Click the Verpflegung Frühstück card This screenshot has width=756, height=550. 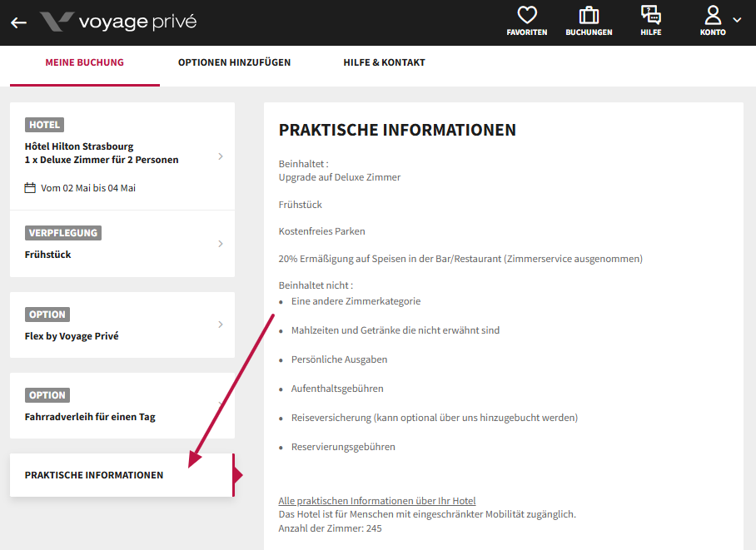tap(48, 255)
